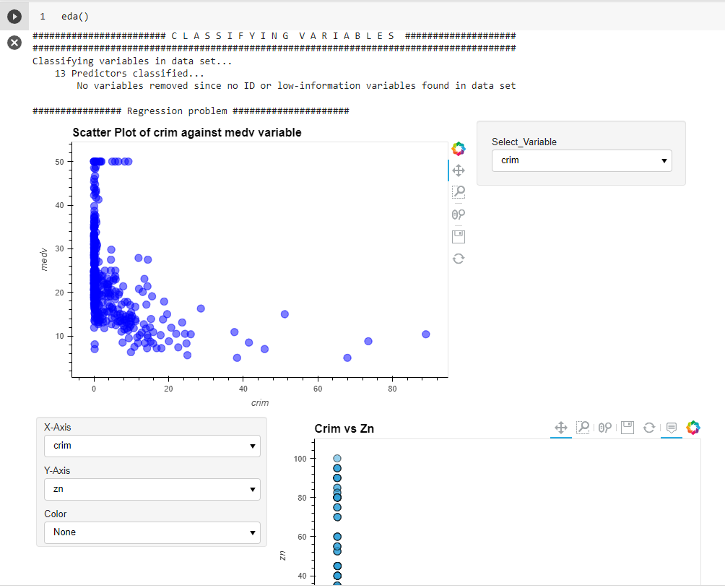Click the interrupt kernel button on the left

(13, 43)
